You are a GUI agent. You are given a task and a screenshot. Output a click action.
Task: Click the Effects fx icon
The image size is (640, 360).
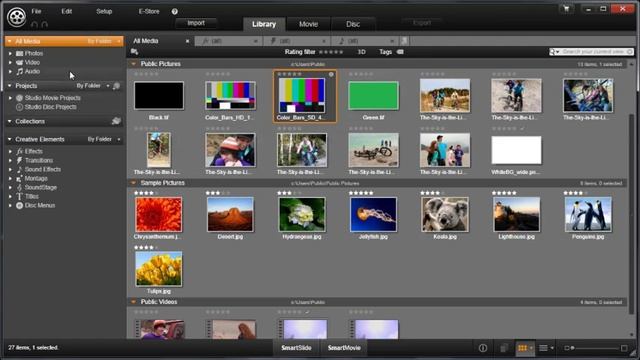(x=19, y=151)
